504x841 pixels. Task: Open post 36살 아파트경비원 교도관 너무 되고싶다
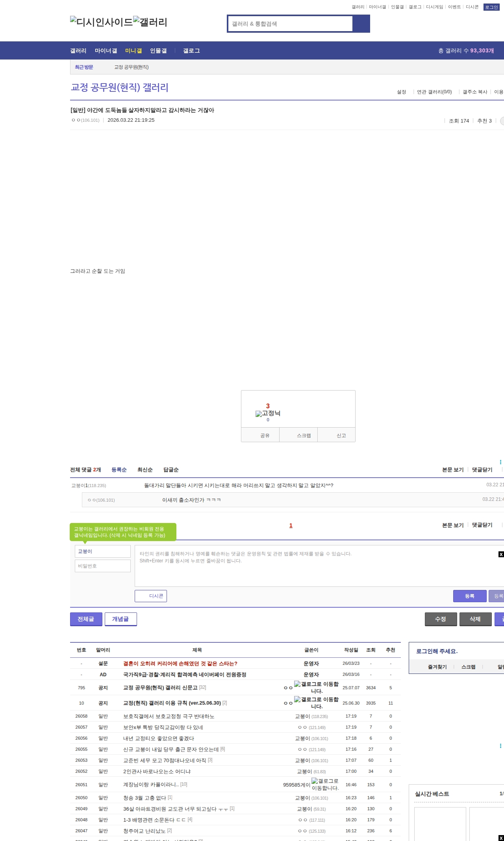(x=176, y=809)
